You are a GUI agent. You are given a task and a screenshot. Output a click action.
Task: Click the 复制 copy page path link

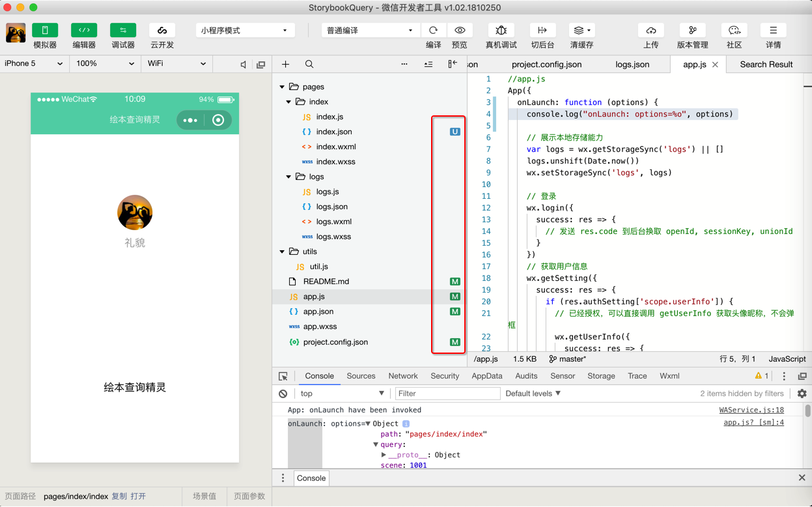click(x=119, y=496)
